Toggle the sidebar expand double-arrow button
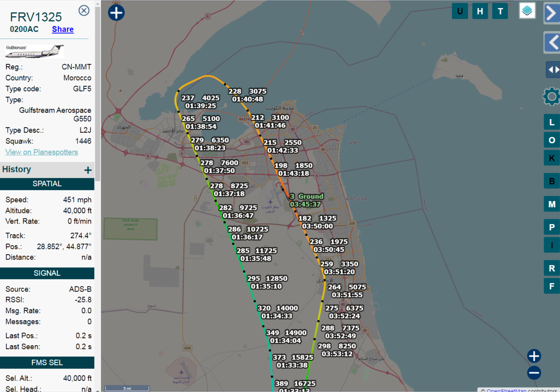 (553, 70)
